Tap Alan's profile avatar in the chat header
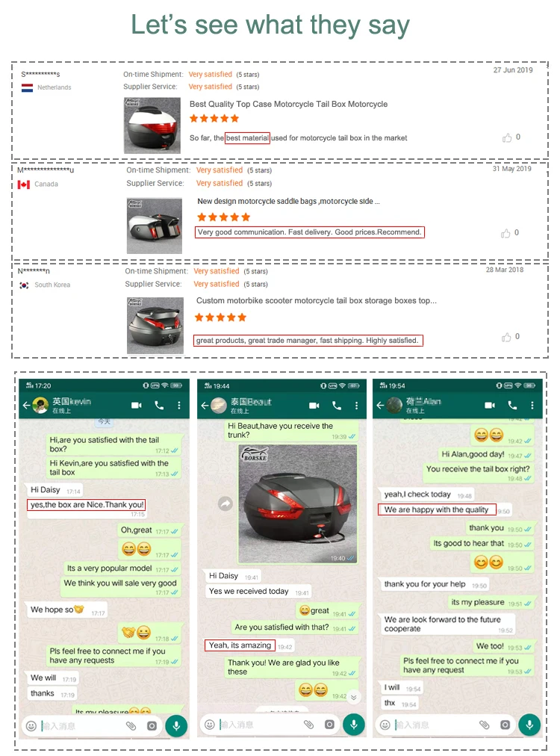 395,406
